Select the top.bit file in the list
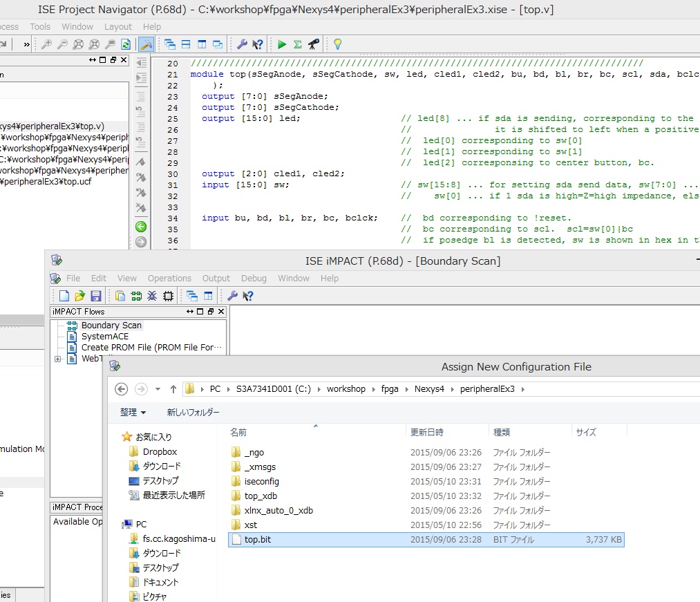This screenshot has height=602, width=700. [258, 539]
